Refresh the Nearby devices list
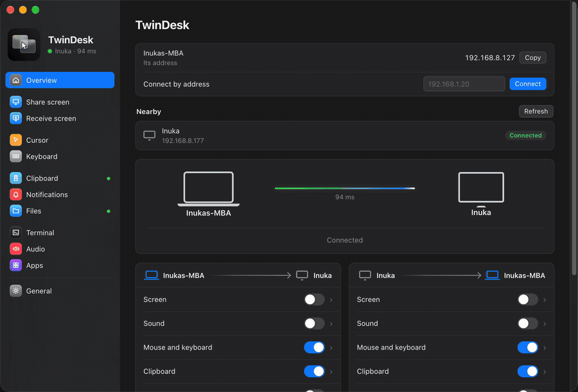This screenshot has height=392, width=578. tap(536, 111)
